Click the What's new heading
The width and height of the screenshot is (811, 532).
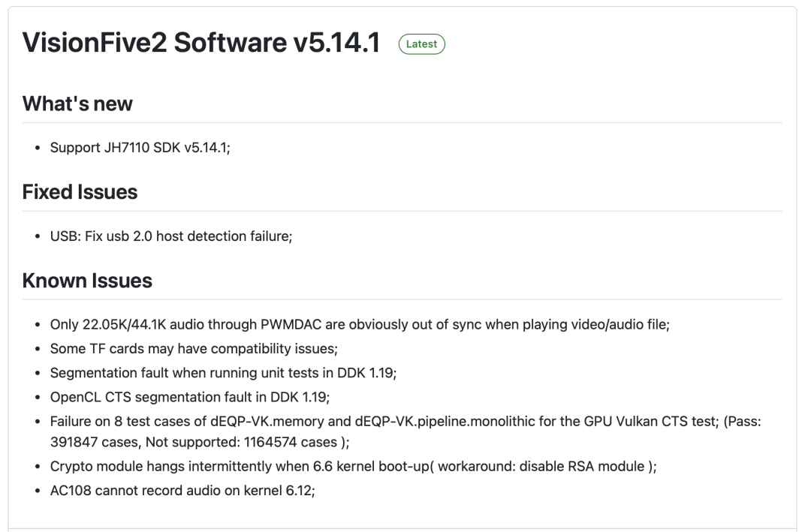(x=77, y=104)
